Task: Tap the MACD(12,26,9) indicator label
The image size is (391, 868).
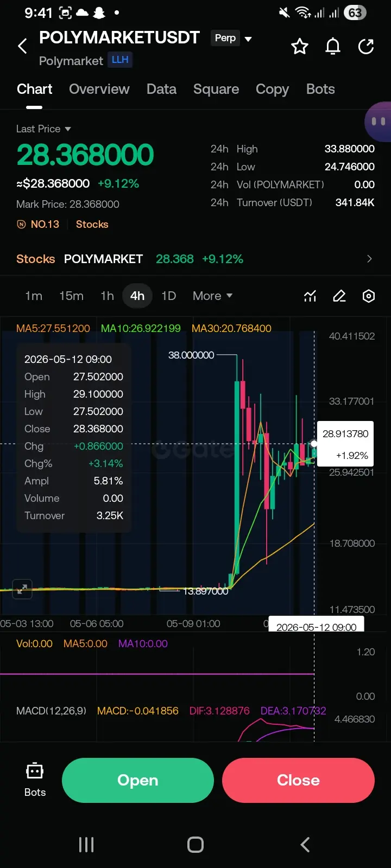Action: (x=51, y=711)
